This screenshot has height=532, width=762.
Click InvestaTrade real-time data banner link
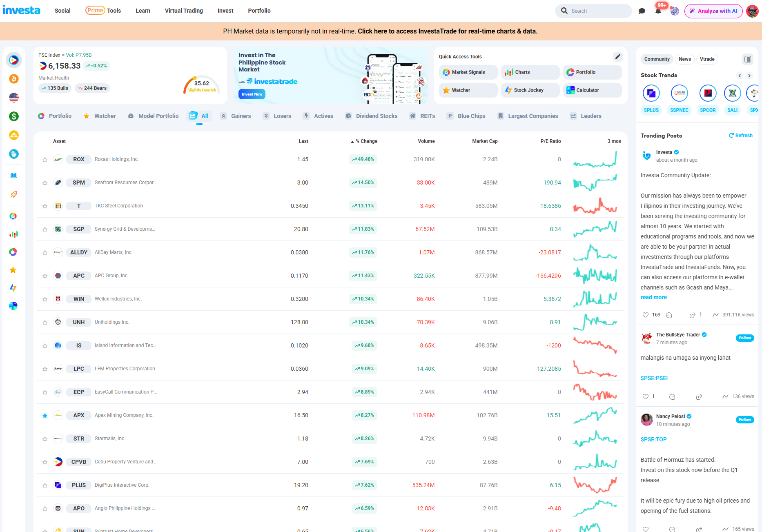point(448,31)
